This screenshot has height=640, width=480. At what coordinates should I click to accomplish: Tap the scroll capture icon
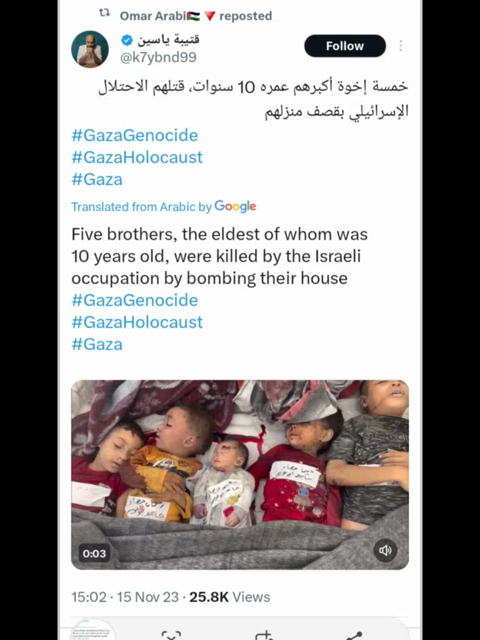pyautogui.click(x=171, y=635)
